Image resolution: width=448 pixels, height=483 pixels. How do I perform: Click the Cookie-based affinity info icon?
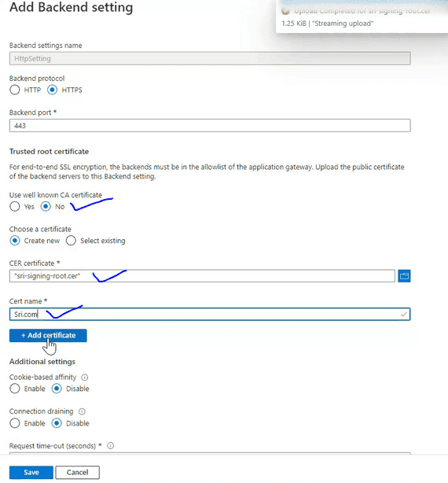click(85, 377)
